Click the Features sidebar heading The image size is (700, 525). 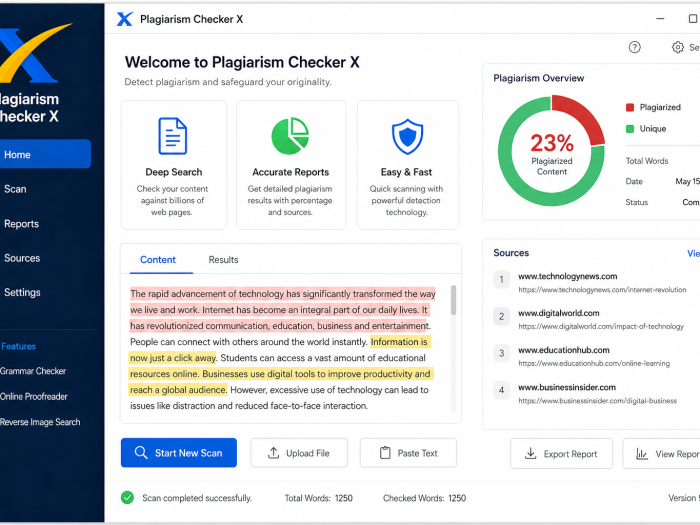[18, 346]
